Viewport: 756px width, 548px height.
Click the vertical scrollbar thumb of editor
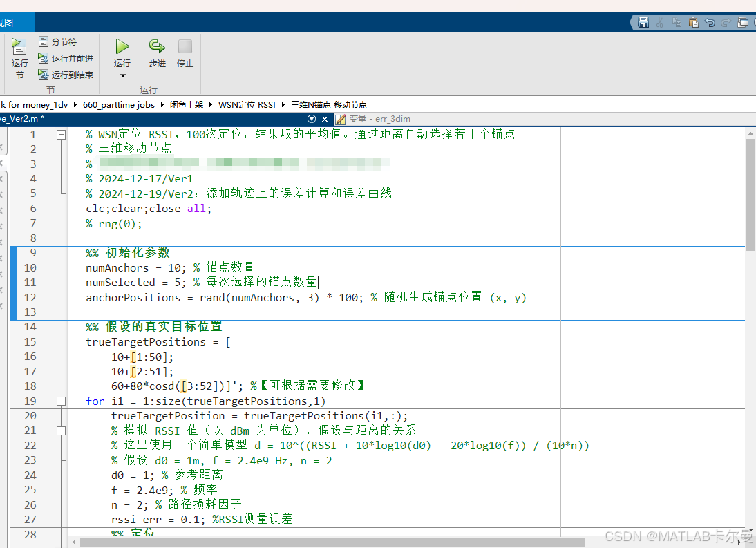point(750,195)
